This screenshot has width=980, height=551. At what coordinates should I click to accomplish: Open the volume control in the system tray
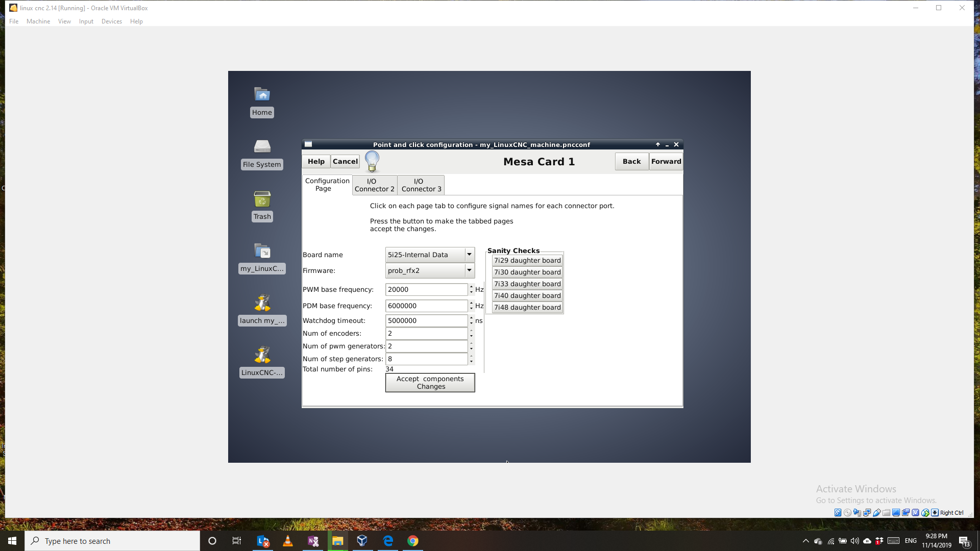point(855,541)
